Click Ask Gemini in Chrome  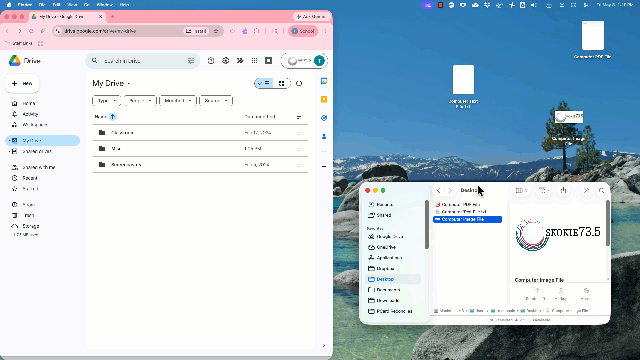311,17
